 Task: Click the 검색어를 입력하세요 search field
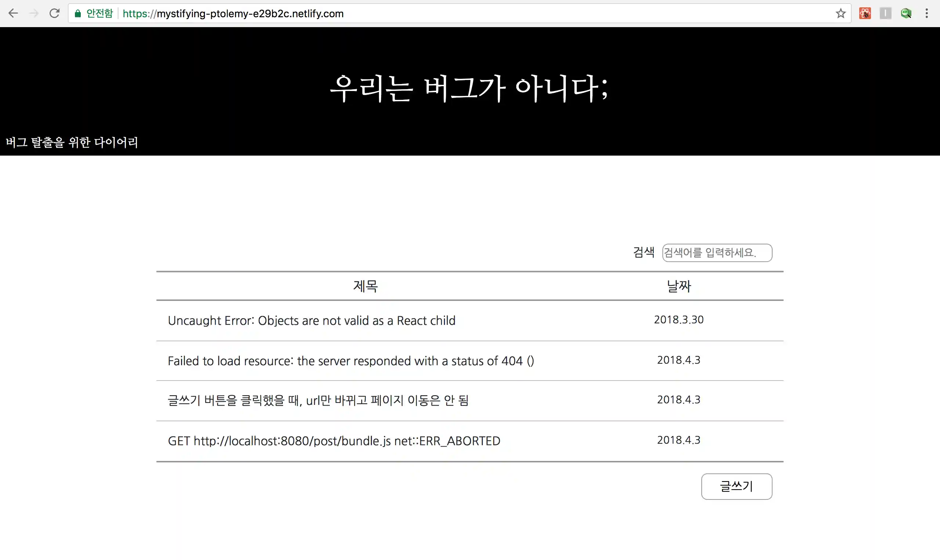pyautogui.click(x=716, y=253)
